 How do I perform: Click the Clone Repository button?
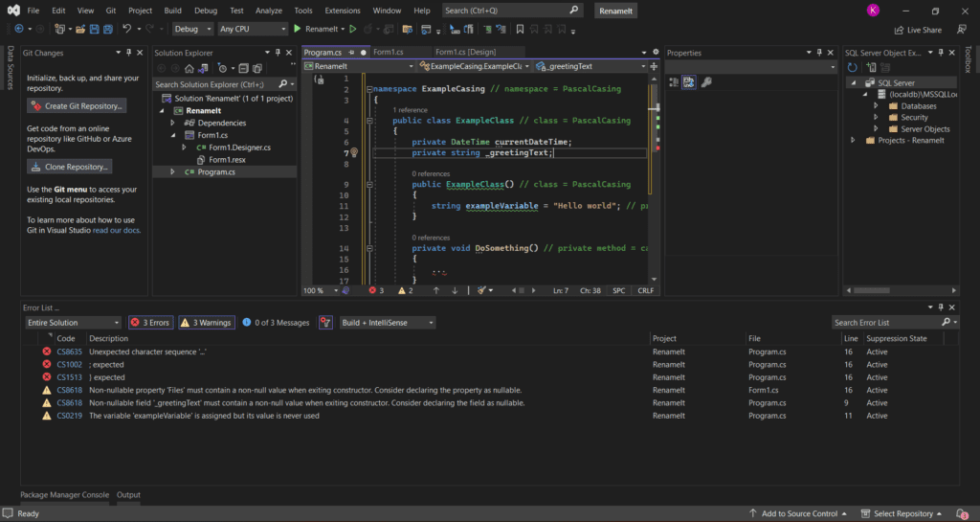(x=70, y=167)
